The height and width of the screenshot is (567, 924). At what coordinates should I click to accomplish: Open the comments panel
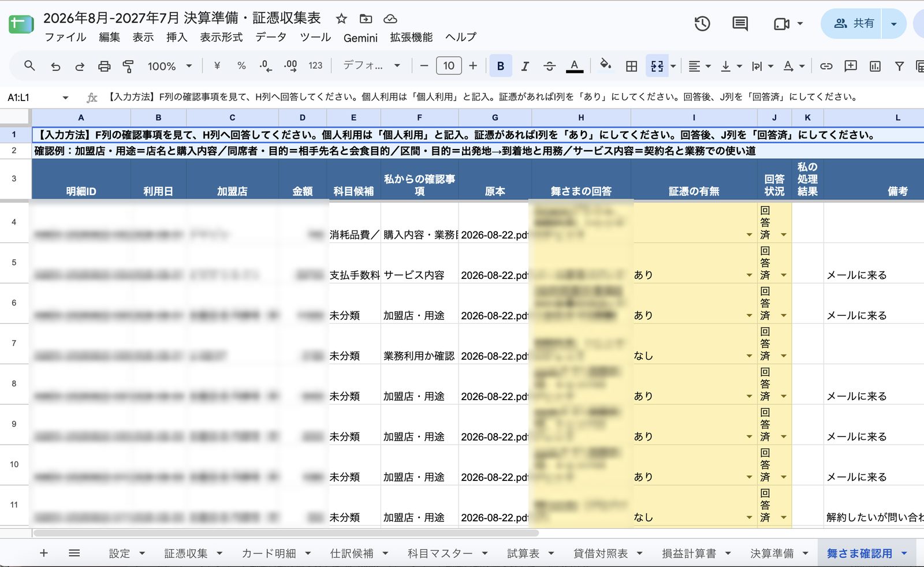(740, 24)
